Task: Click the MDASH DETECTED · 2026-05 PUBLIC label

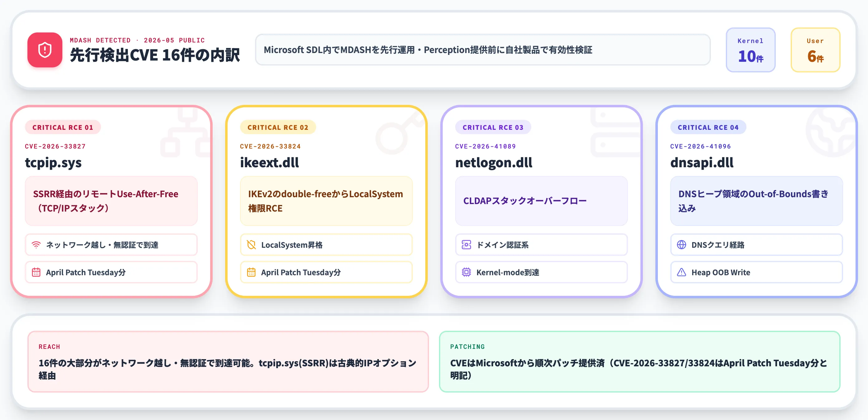Action: point(137,40)
